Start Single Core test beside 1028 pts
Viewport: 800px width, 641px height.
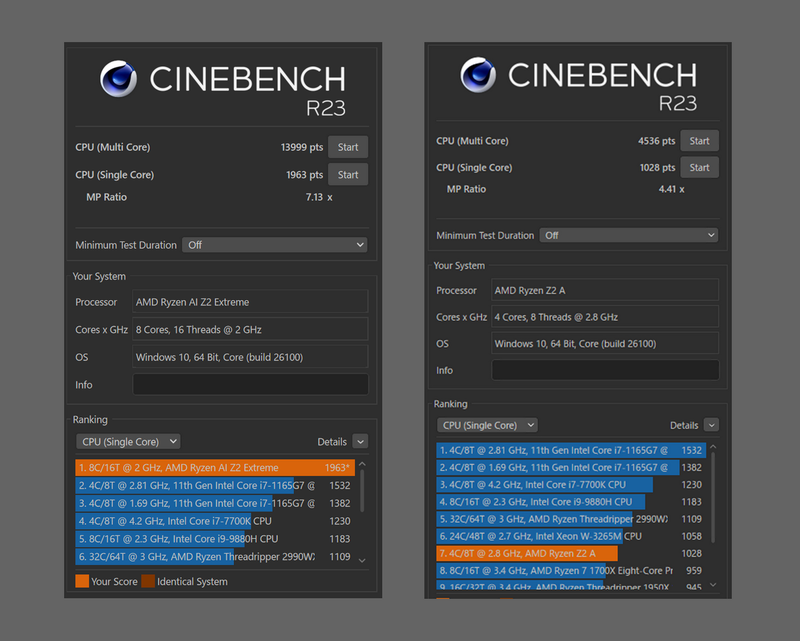[x=699, y=168]
